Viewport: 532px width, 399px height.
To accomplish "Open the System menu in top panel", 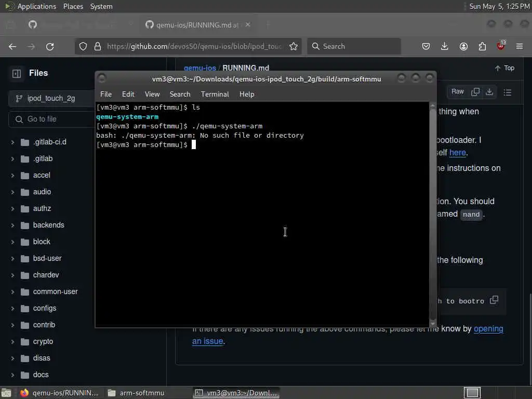I will (x=101, y=6).
